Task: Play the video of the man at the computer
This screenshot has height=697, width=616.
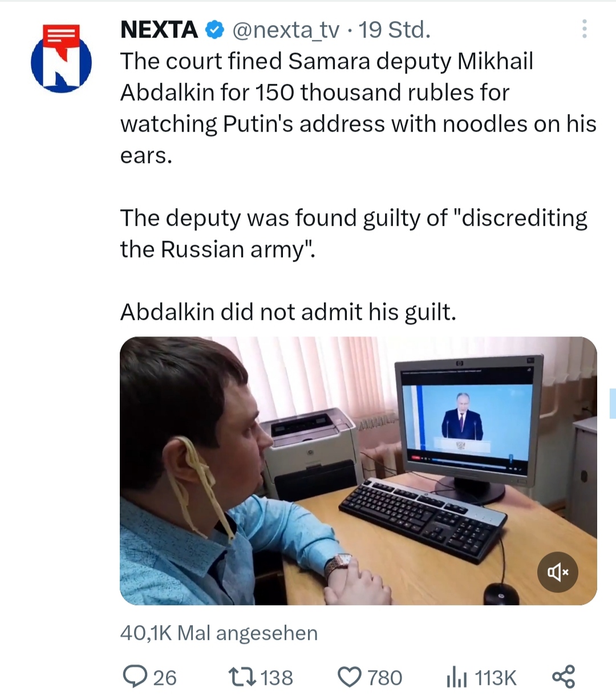Action: tap(358, 471)
